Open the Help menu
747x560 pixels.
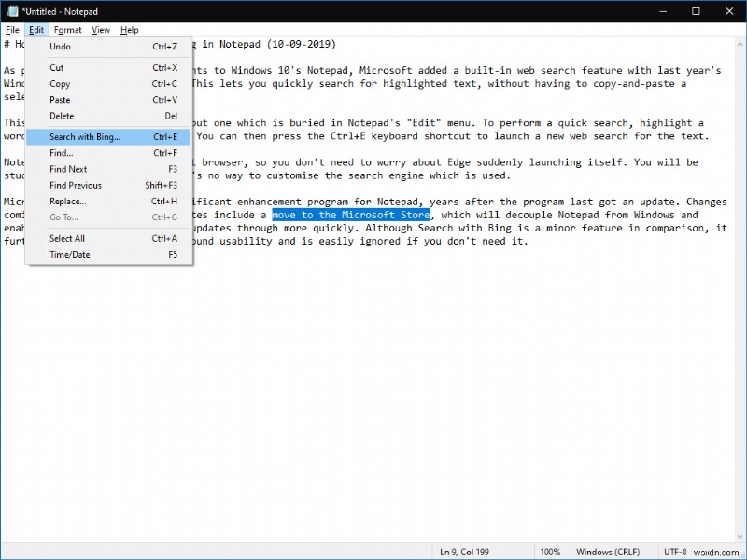(129, 29)
